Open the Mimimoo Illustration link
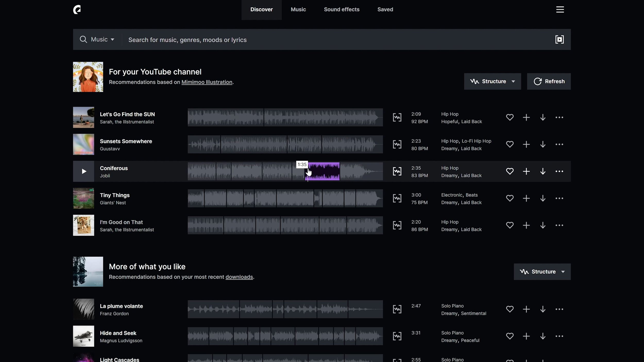644x362 pixels. coord(207,82)
